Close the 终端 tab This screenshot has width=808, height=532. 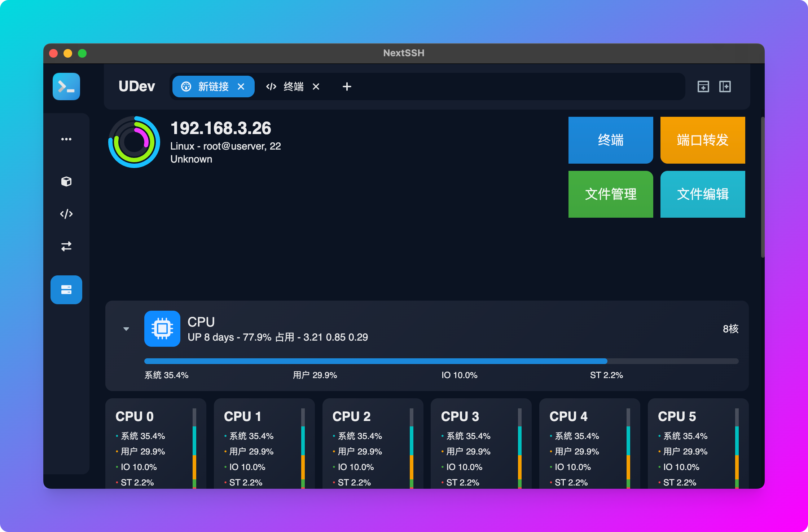coord(316,87)
